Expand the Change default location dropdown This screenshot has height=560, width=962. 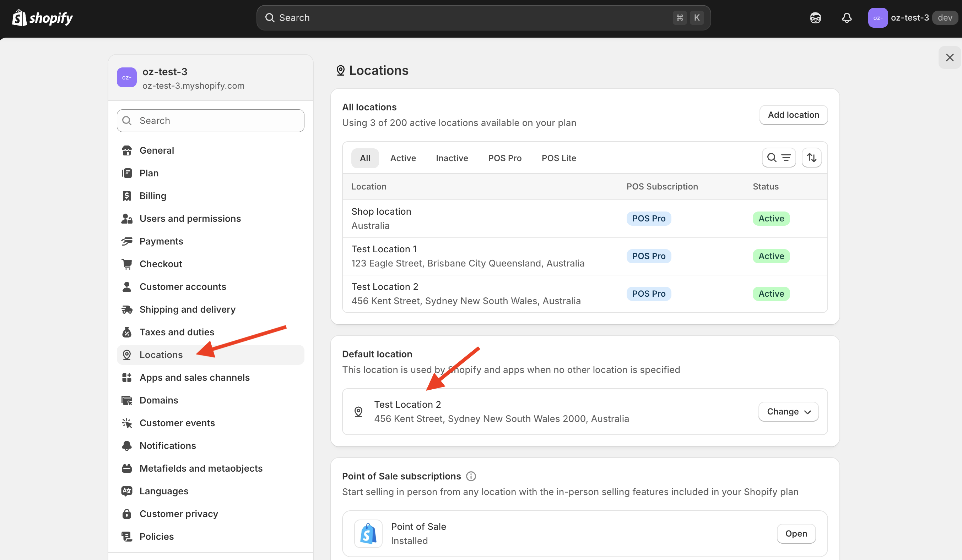(x=788, y=412)
